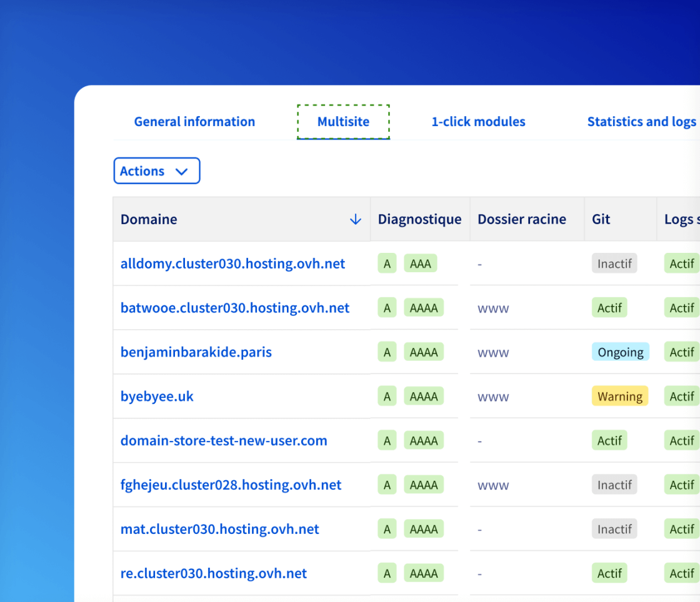Click the Warning Git badge for byebyee.uk
700x602 pixels.
pyautogui.click(x=619, y=397)
